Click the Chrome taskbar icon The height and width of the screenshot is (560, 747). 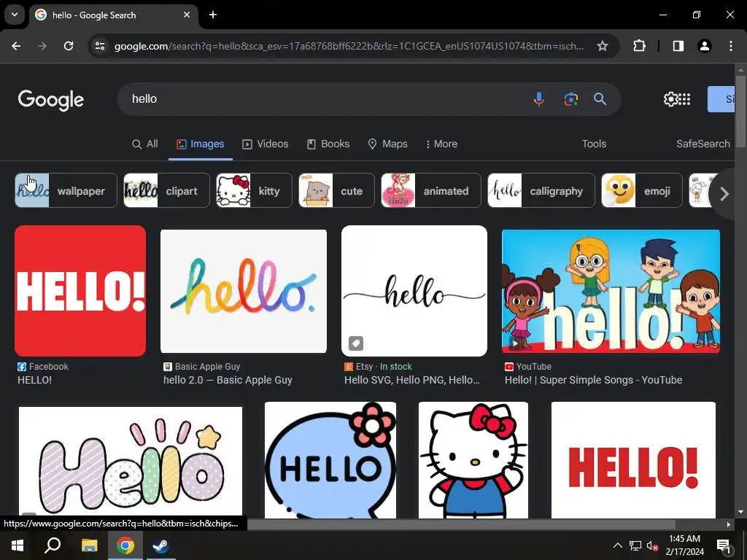(125, 545)
